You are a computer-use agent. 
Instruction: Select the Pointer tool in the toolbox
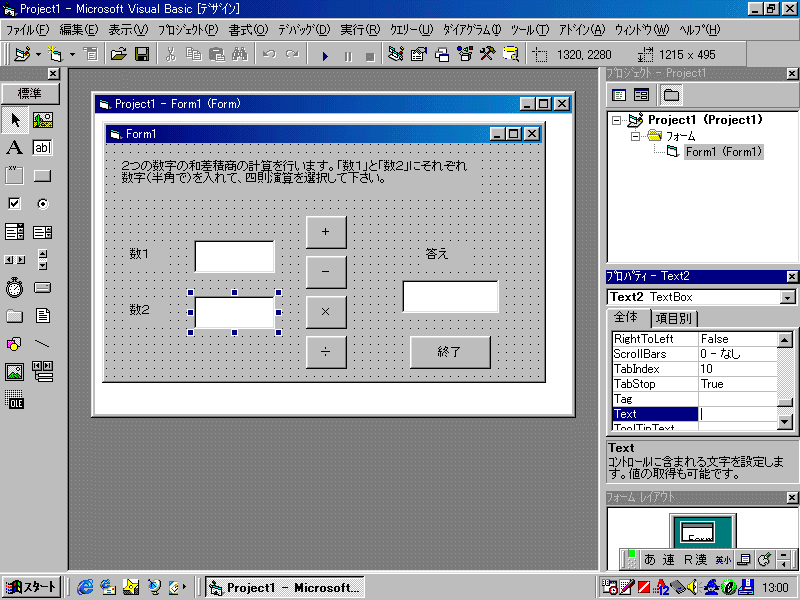[15, 120]
